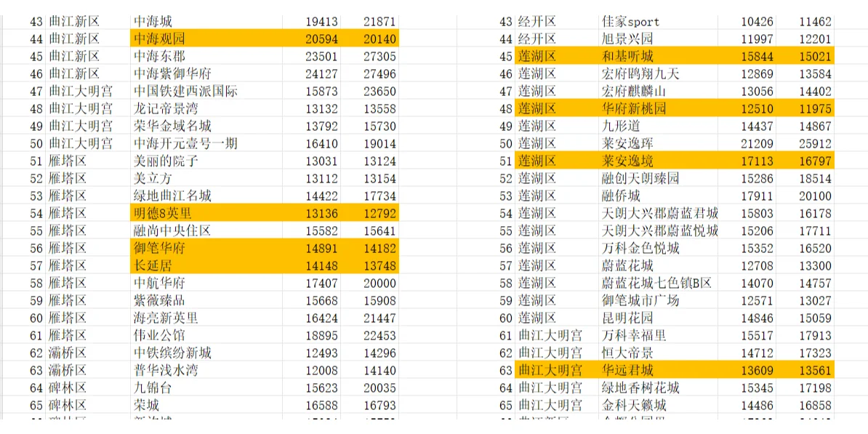The width and height of the screenshot is (868, 434).
Task: Select the cell 绿地香树花城
Action: pyautogui.click(x=658, y=388)
